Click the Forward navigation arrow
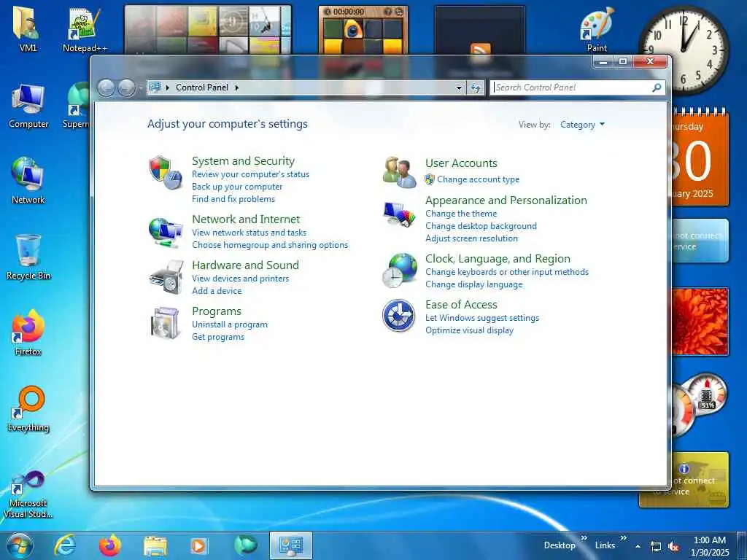 tap(126, 87)
